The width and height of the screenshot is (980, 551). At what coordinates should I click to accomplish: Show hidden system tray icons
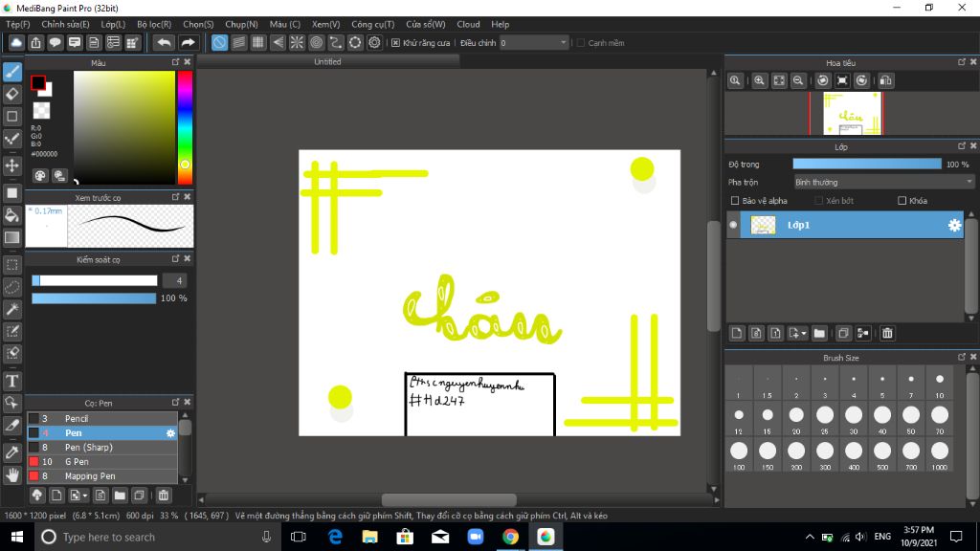coord(810,537)
